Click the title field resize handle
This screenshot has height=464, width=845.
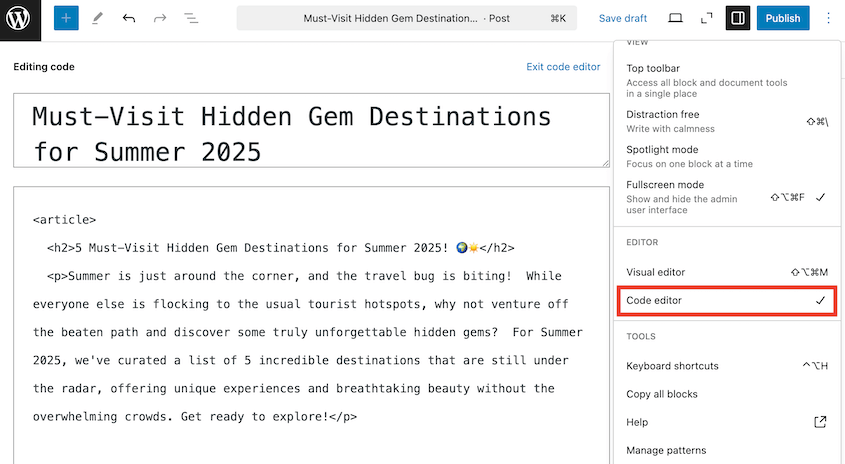(x=606, y=163)
